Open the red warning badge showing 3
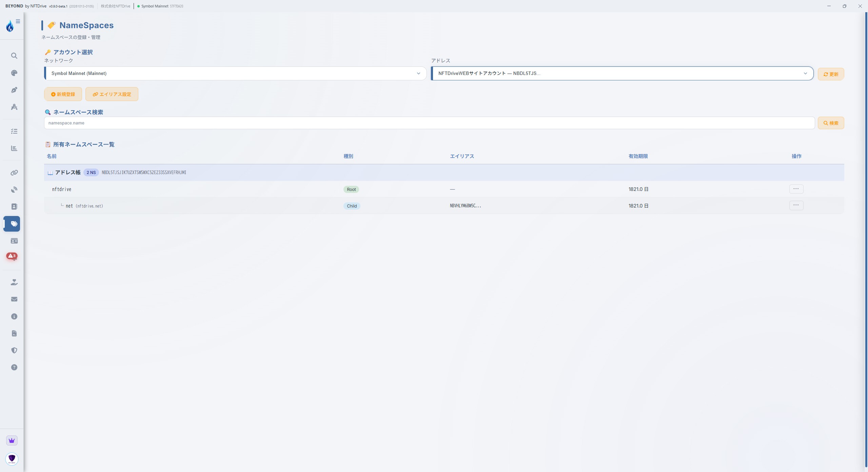This screenshot has height=472, width=868. click(x=12, y=256)
